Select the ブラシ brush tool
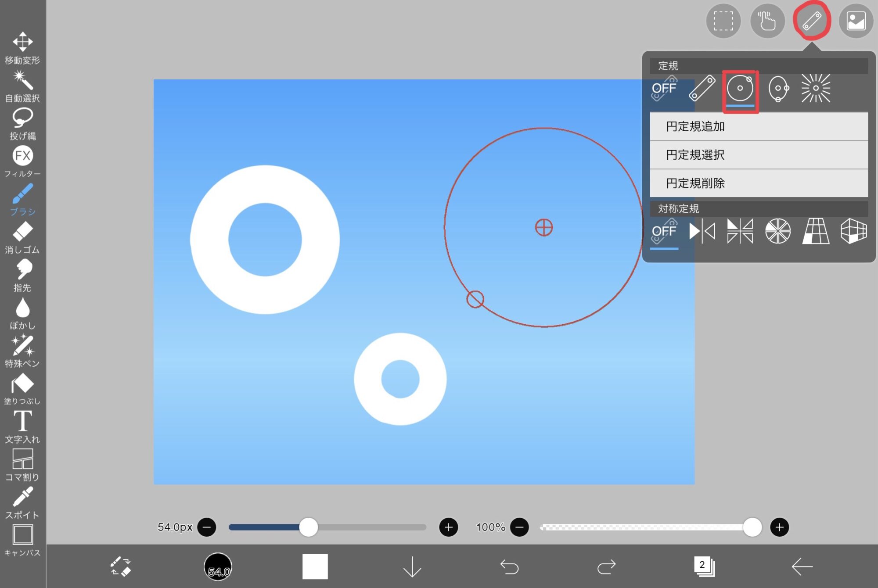The image size is (878, 588). pyautogui.click(x=22, y=200)
